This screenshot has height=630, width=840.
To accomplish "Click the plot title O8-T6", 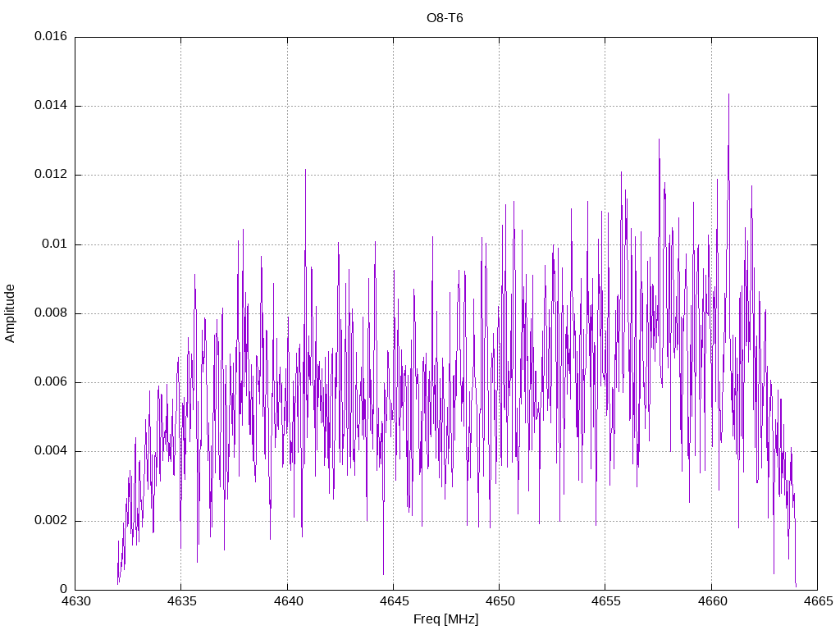I will coord(445,18).
